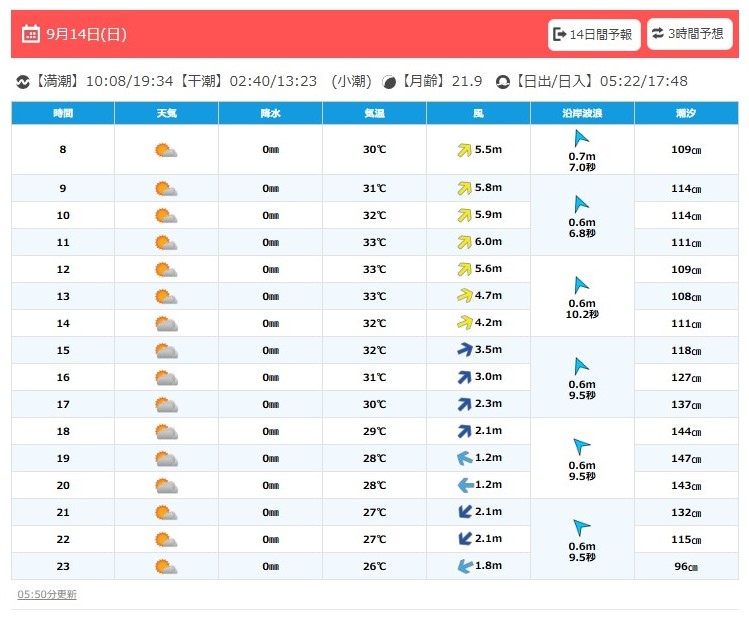749x619 pixels.
Task: Click the 5.9m wind speed value
Action: (x=488, y=214)
